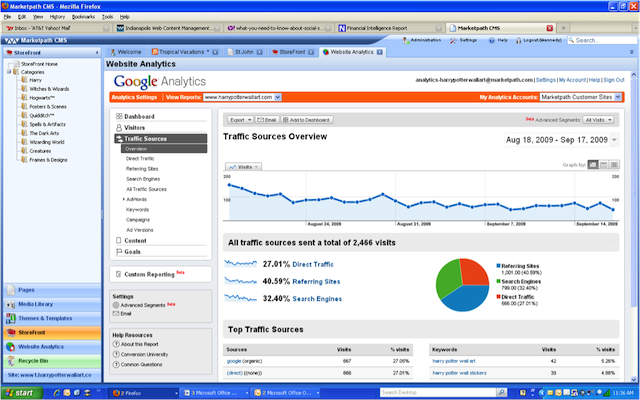Select the Quidditch category folder

(x=42, y=116)
